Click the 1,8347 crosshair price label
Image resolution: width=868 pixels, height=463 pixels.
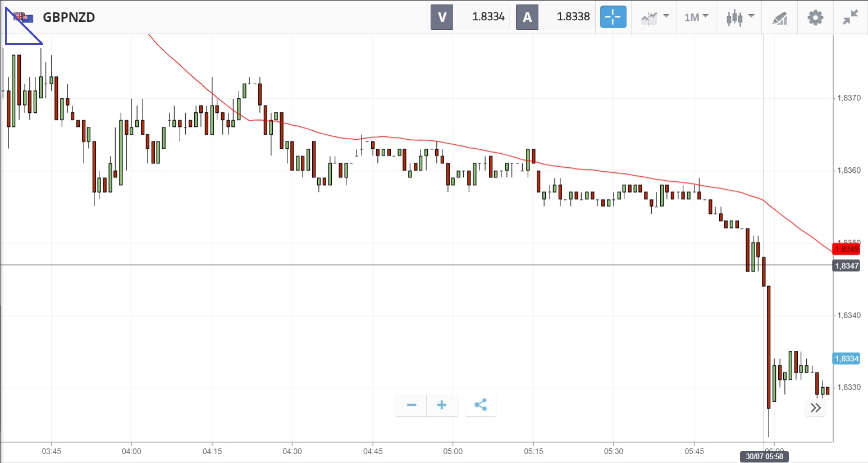coord(846,265)
